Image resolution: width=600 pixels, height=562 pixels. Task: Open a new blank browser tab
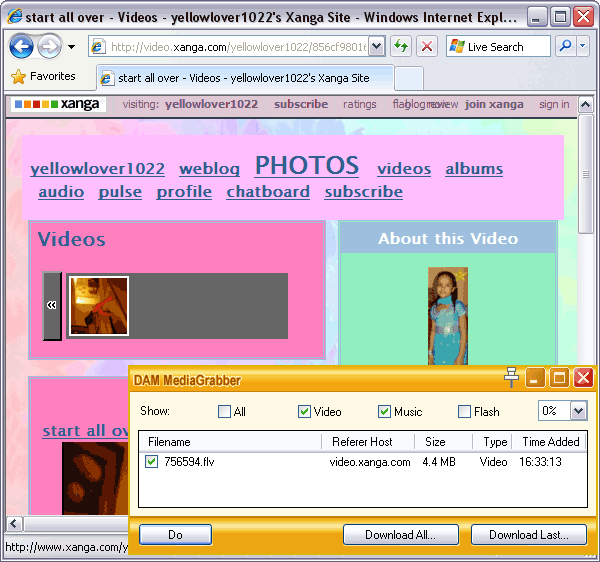[409, 78]
